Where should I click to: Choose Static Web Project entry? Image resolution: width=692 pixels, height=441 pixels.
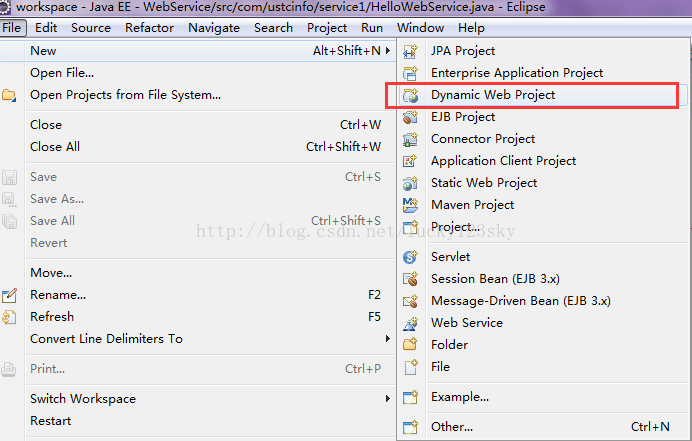pyautogui.click(x=484, y=183)
